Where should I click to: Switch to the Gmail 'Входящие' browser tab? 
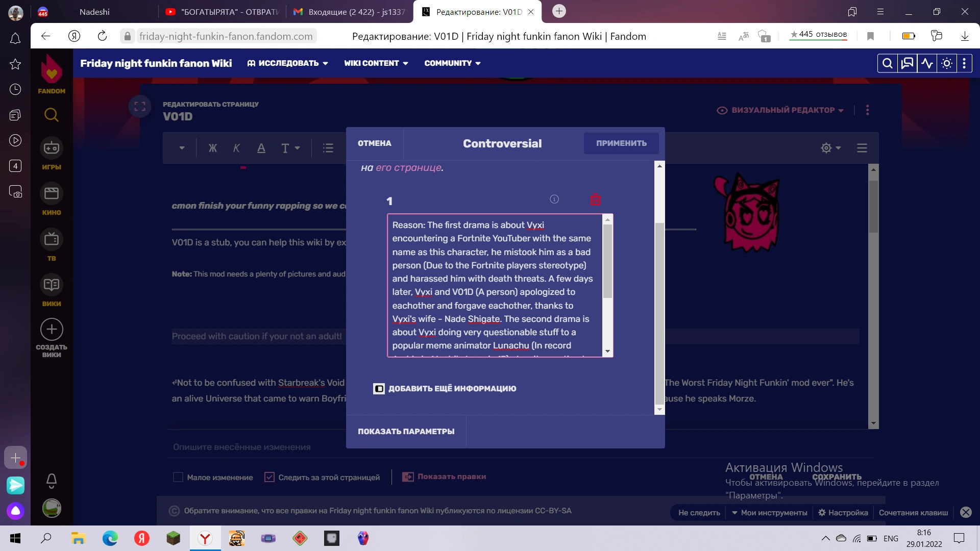pyautogui.click(x=349, y=11)
